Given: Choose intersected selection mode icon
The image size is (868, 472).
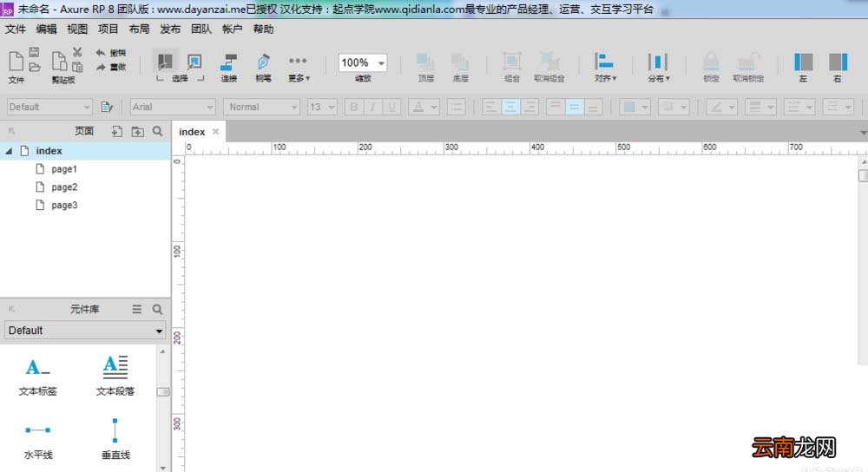Looking at the screenshot, I should click(x=165, y=62).
